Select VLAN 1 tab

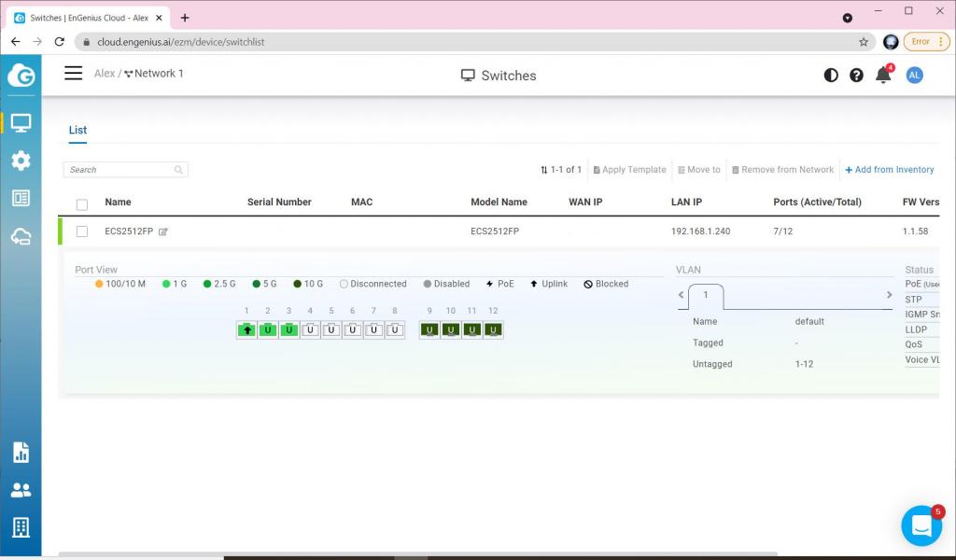tap(706, 296)
